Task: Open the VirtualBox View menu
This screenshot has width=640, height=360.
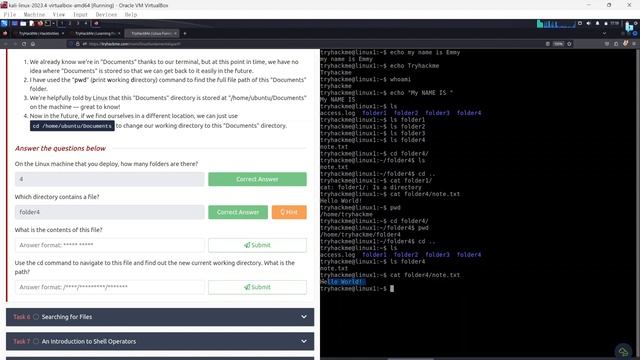Action: pyautogui.click(x=59, y=14)
